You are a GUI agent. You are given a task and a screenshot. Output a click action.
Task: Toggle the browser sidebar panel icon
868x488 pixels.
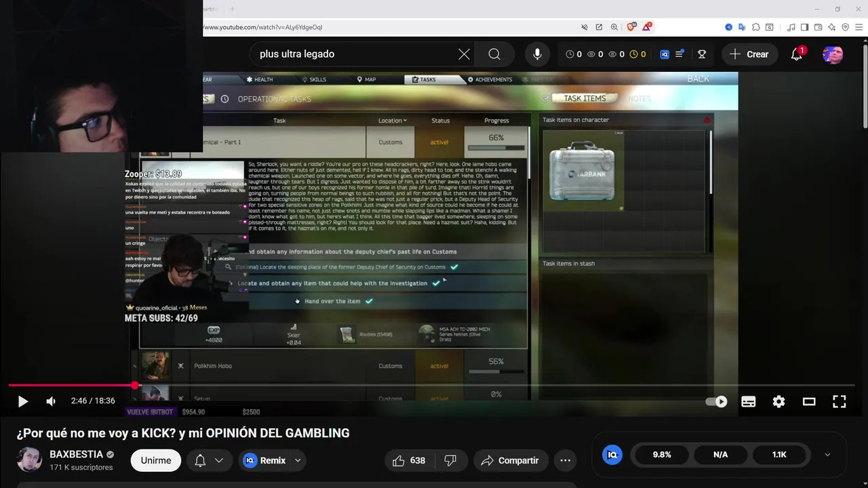[x=804, y=27]
